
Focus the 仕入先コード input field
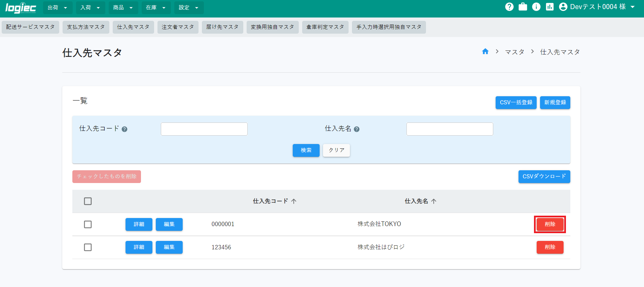pyautogui.click(x=204, y=129)
